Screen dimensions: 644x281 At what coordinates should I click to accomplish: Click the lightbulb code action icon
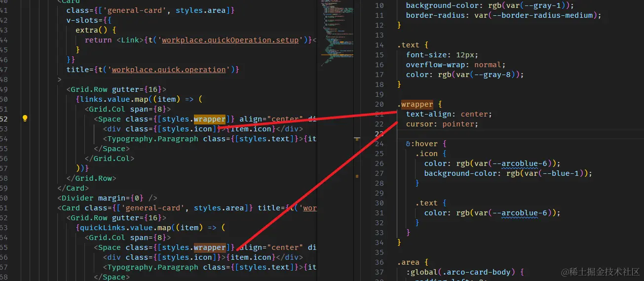click(x=25, y=119)
